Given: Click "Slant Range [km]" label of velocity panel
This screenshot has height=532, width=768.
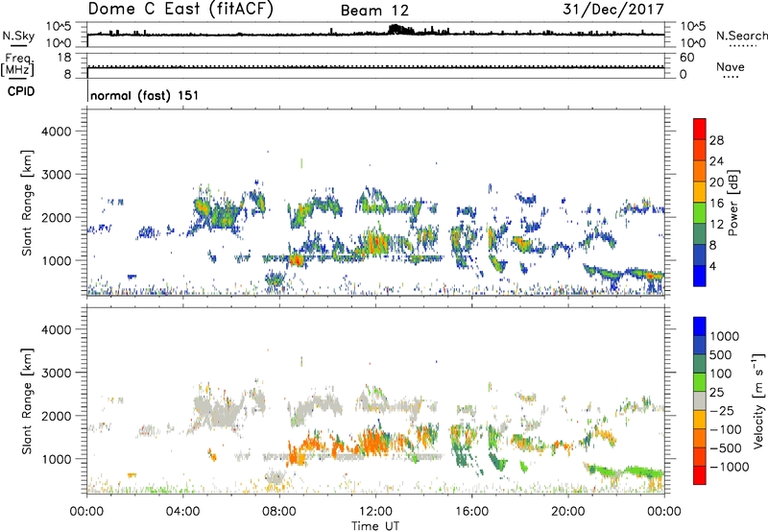Looking at the screenshot, I should coord(27,401).
